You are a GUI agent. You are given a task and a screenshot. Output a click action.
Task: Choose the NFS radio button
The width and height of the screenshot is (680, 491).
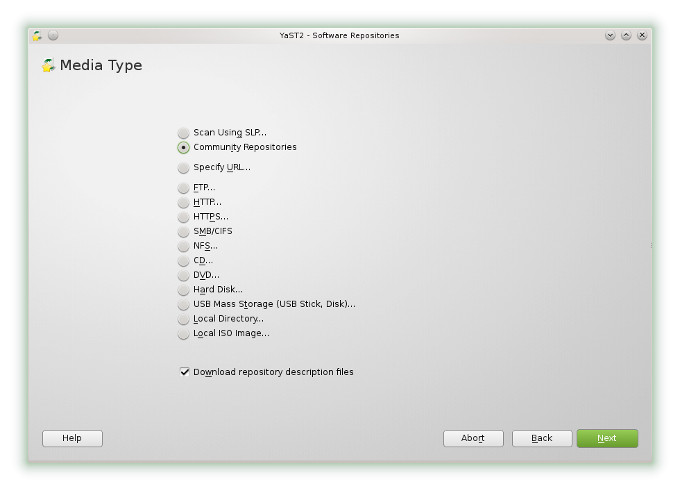pos(183,246)
